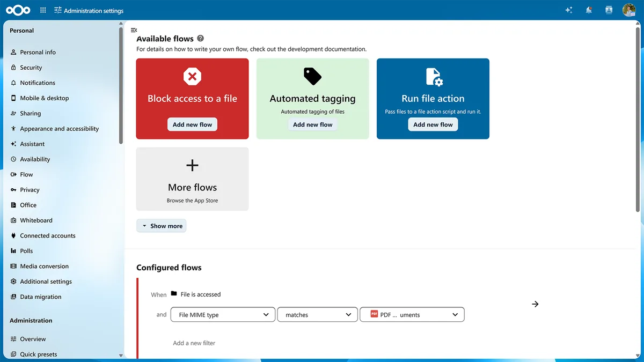Add new flow for Block access to a file
Viewport: 644px width, 362px height.
pos(192,124)
